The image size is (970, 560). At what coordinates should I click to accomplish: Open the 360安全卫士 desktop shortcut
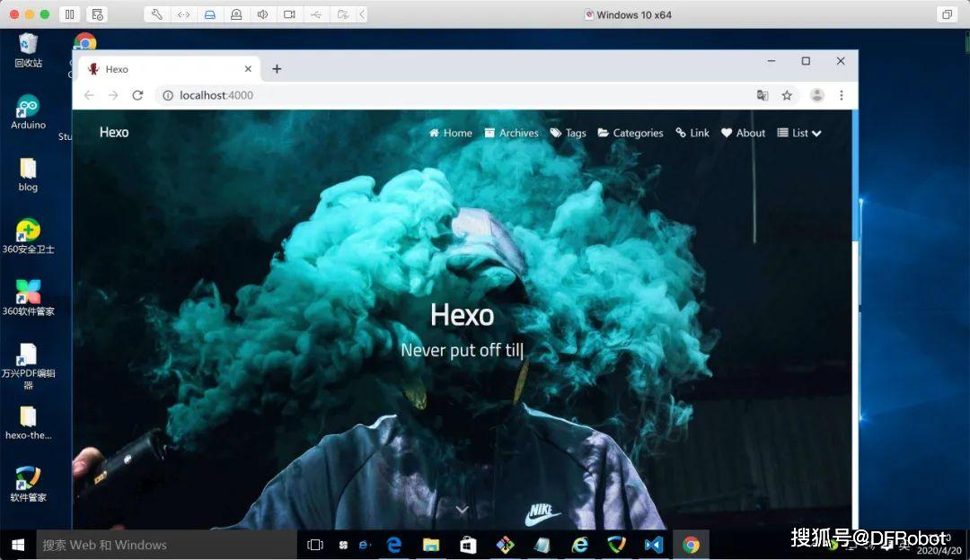(28, 237)
